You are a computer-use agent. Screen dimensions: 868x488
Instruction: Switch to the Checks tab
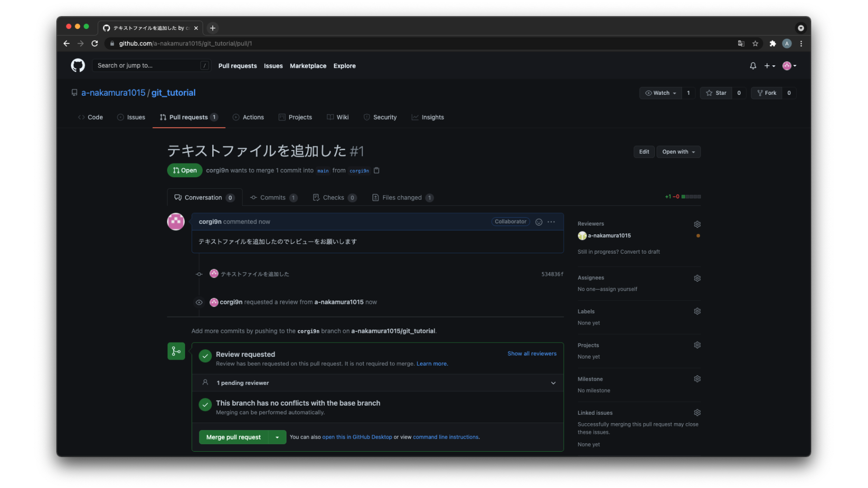point(335,198)
